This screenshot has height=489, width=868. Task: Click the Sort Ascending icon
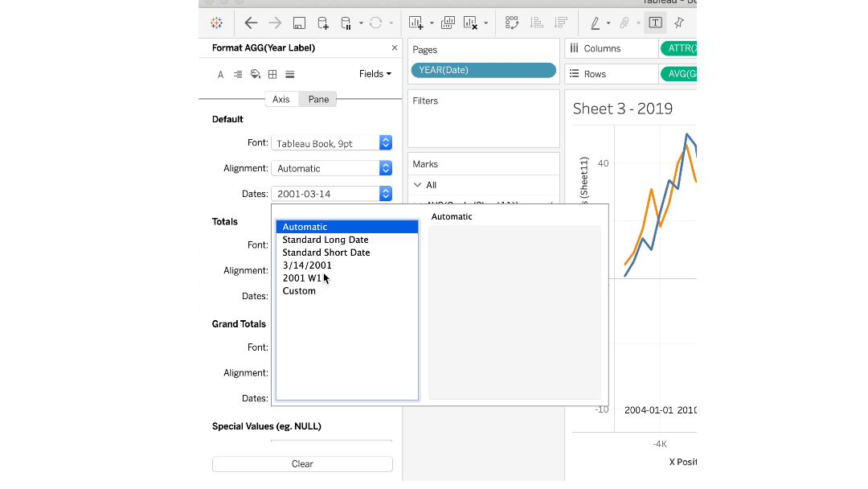coord(536,23)
